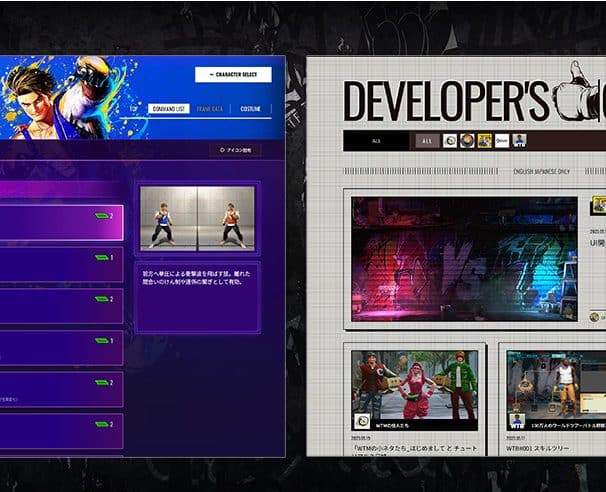Viewport: 606px width, 492px height.
Task: Filter by the yellow-background avatar icon
Action: click(485, 141)
